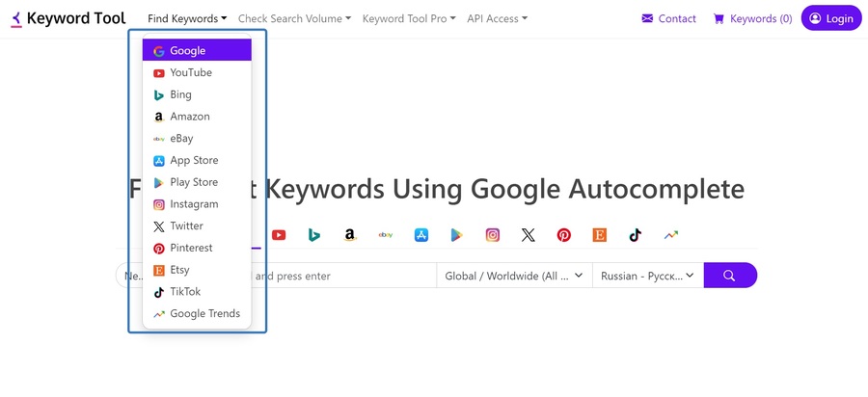Viewport: 868px width, 397px height.
Task: Switch to the Instagram icon tab
Action: coord(493,235)
